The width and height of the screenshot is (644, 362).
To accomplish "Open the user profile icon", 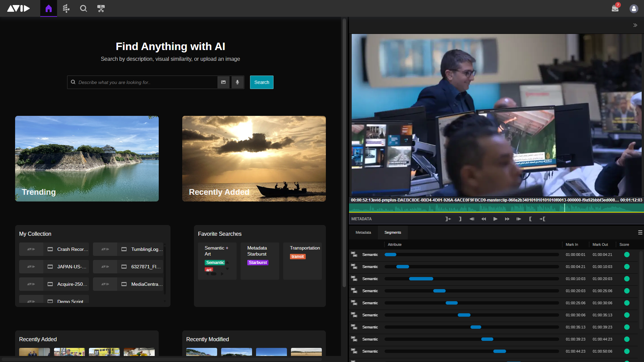I will tap(634, 8).
